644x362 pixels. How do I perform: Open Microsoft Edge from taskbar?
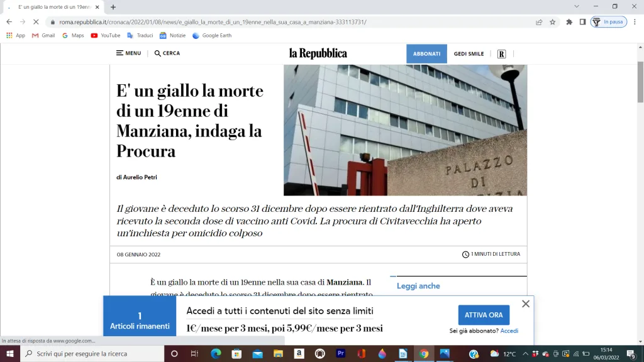(x=216, y=353)
